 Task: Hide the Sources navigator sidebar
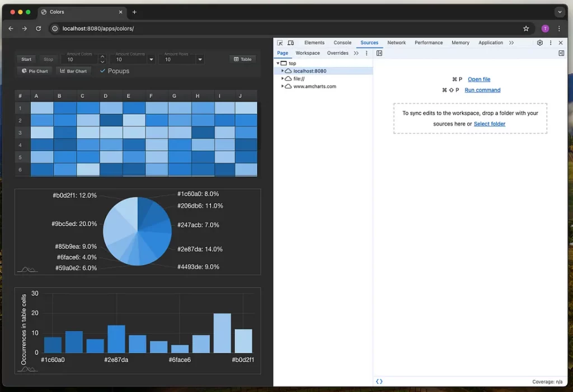pos(379,53)
